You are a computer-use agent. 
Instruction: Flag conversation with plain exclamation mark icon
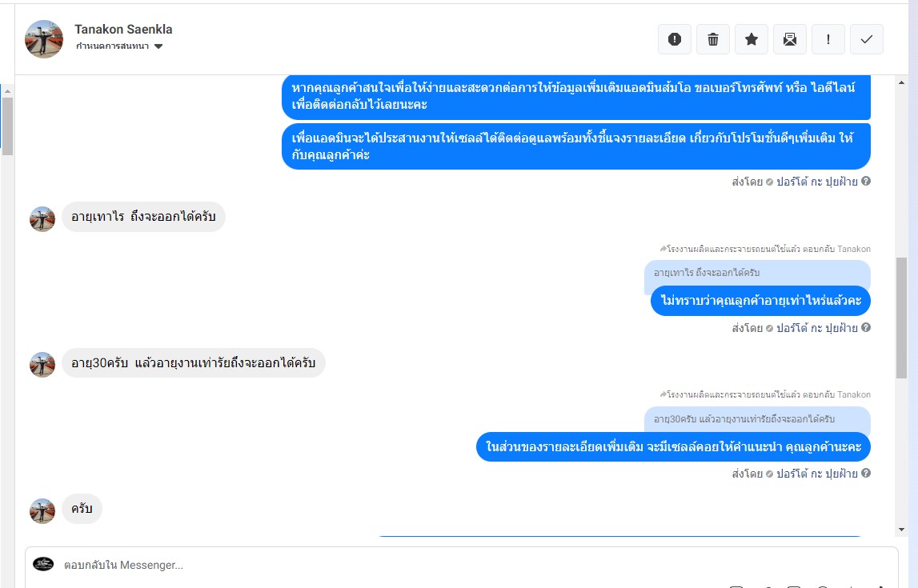click(828, 39)
